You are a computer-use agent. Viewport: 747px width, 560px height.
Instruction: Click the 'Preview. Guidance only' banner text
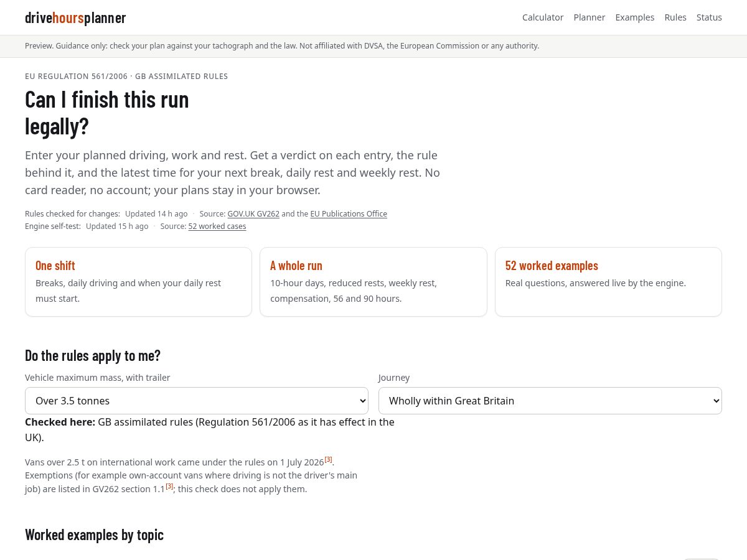(282, 46)
